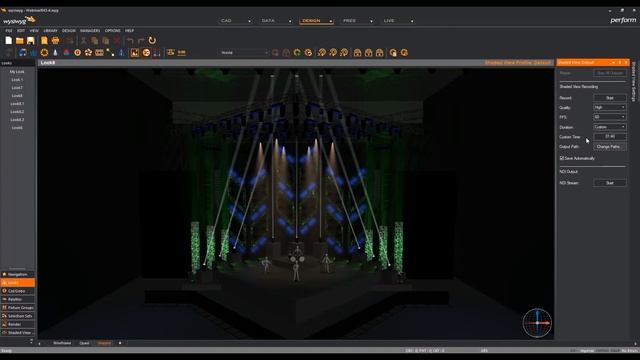
Task: Add a new view tab with plus
Action: coord(120,343)
